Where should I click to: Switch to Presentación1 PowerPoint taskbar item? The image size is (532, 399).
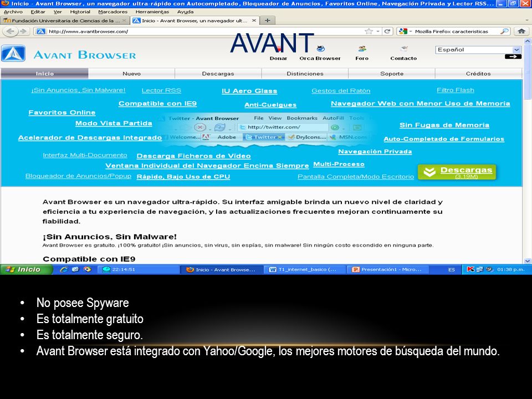(387, 269)
